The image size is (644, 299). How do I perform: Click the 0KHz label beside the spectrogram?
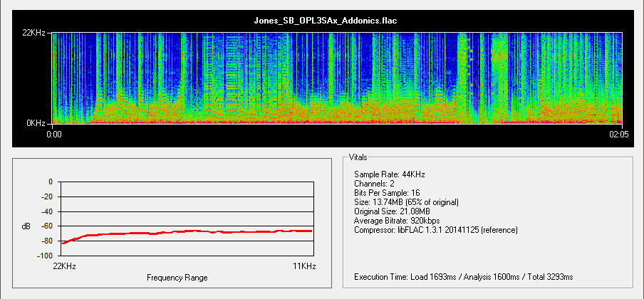(x=38, y=123)
